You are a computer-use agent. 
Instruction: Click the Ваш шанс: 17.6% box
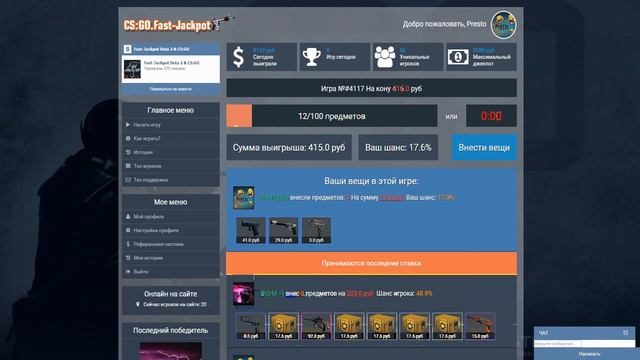click(398, 147)
